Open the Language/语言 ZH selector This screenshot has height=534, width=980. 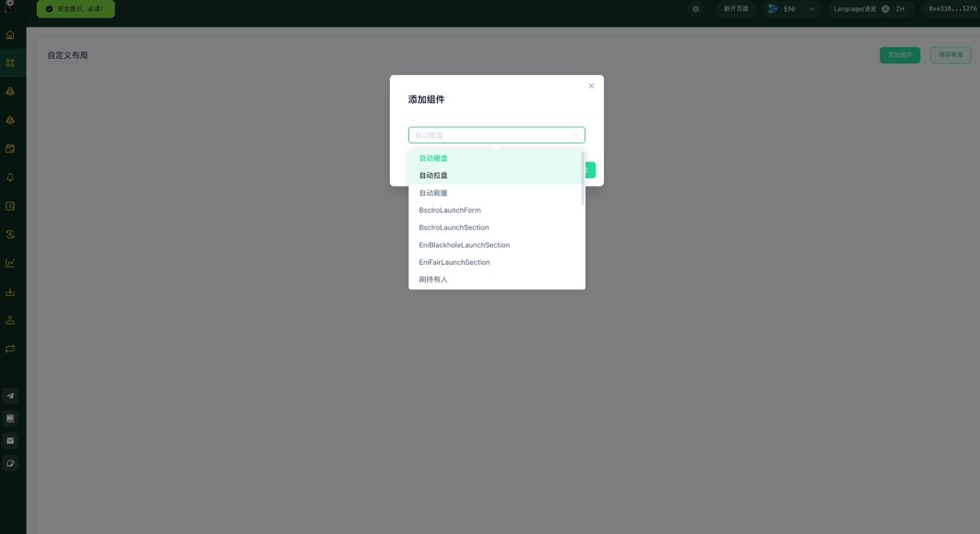coord(870,9)
